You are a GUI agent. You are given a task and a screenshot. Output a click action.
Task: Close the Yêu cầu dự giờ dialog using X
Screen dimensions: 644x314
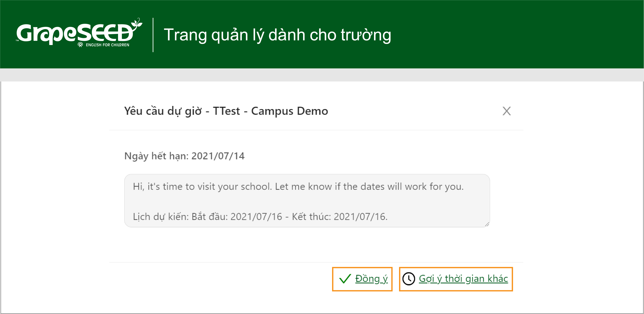(x=506, y=111)
